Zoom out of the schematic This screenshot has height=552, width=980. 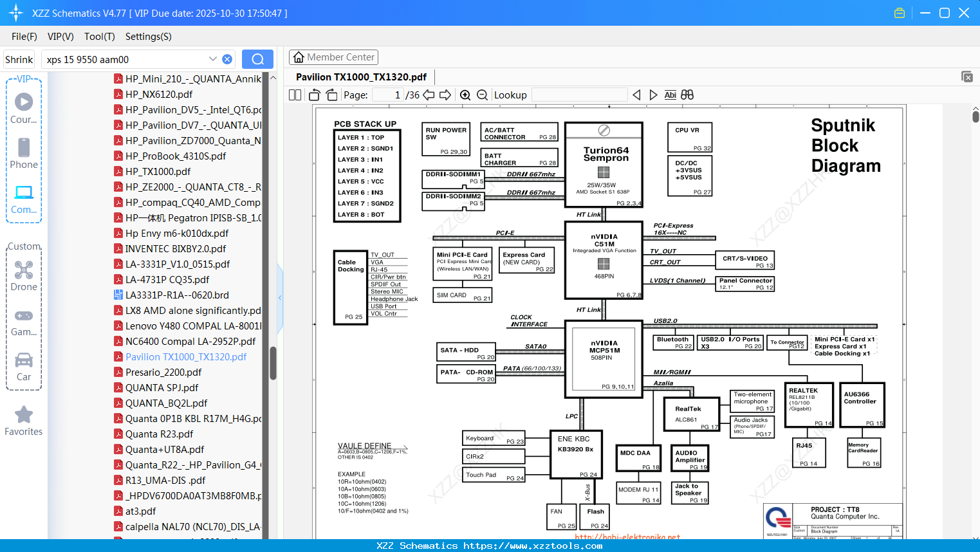pos(483,95)
